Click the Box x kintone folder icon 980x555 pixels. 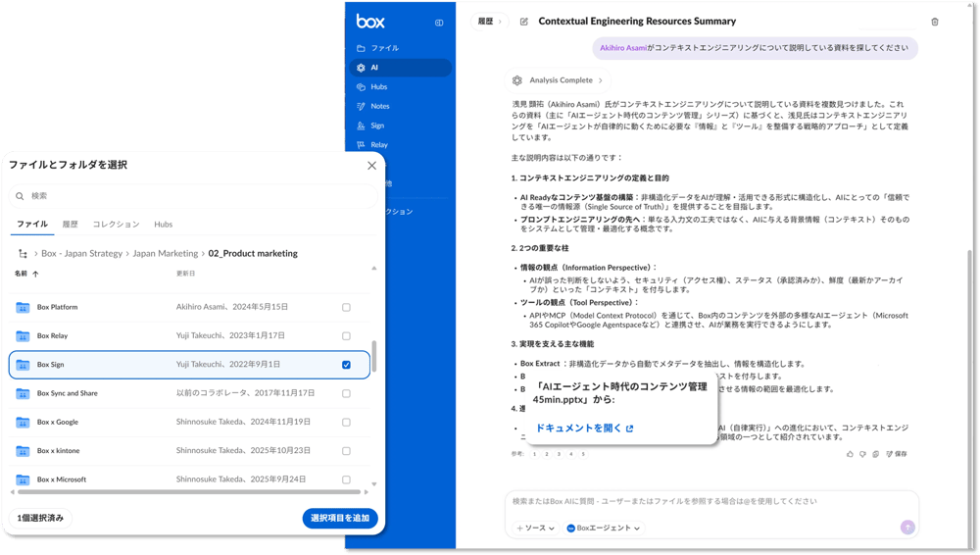coord(24,451)
